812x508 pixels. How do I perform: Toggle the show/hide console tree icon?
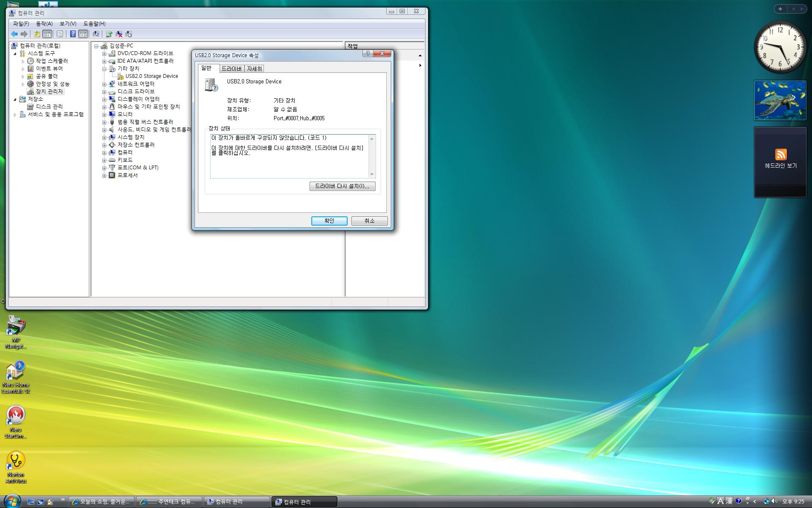coord(47,34)
